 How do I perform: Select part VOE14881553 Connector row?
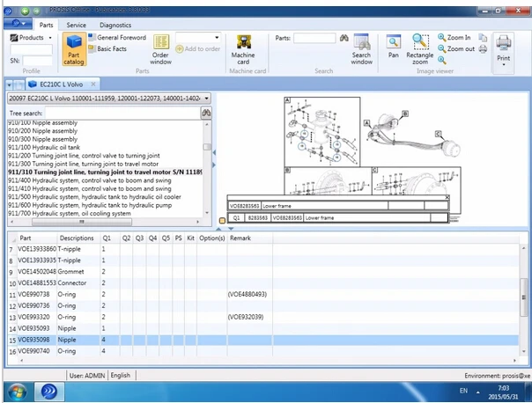pos(263,283)
